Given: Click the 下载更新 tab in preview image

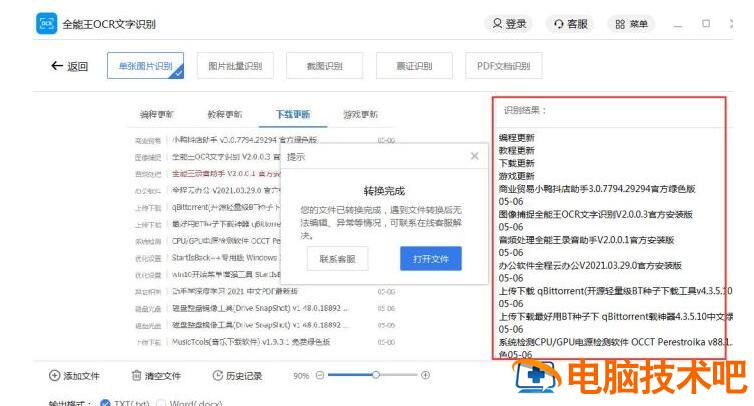Looking at the screenshot, I should click(x=293, y=114).
